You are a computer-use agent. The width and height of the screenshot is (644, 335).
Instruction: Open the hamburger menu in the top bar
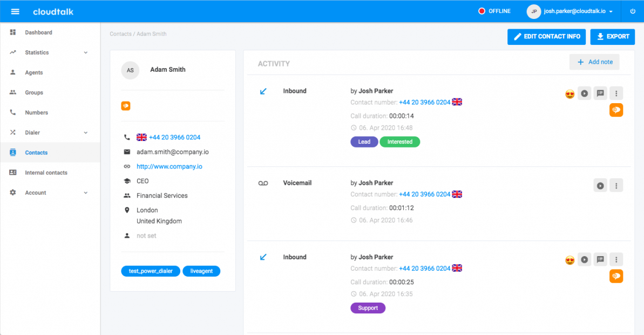coord(15,11)
